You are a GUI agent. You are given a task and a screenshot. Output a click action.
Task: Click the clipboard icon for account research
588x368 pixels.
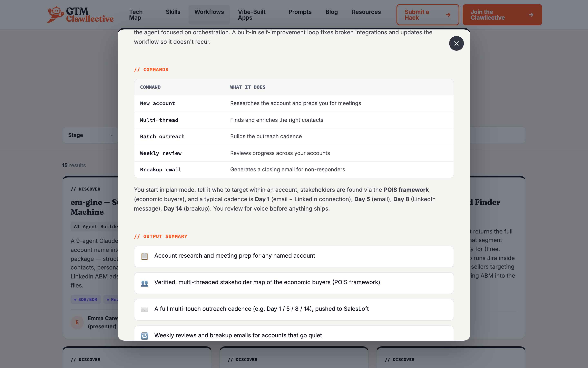coord(145,256)
